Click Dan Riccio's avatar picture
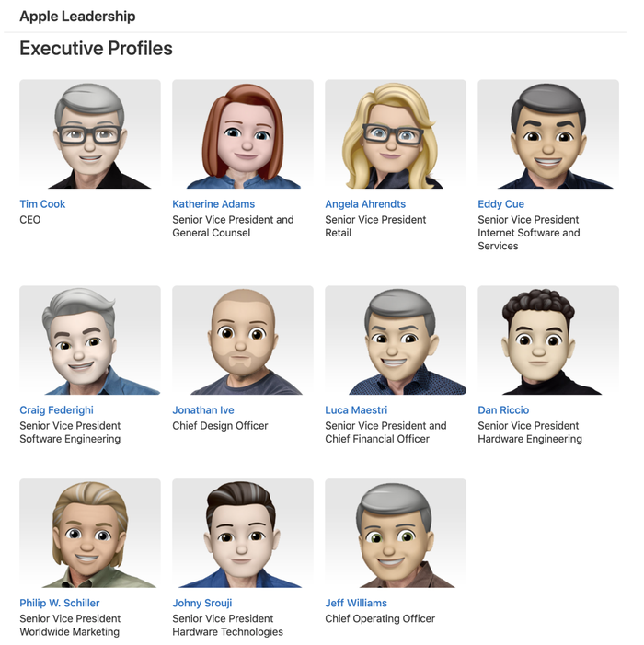The height and width of the screenshot is (645, 644). [x=548, y=340]
